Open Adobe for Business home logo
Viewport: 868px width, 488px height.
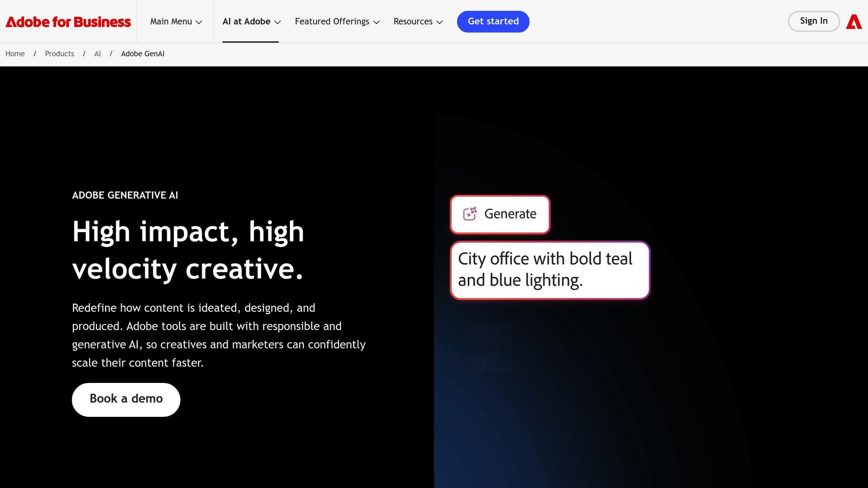[68, 22]
